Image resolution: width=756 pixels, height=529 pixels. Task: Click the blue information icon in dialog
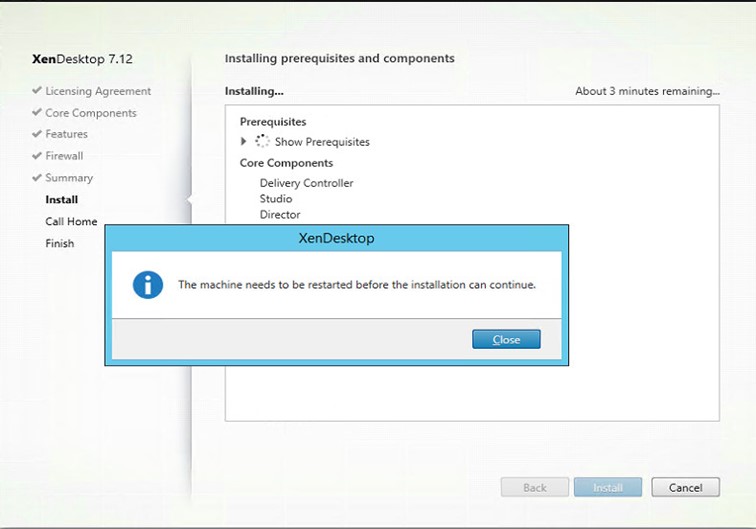click(x=148, y=285)
